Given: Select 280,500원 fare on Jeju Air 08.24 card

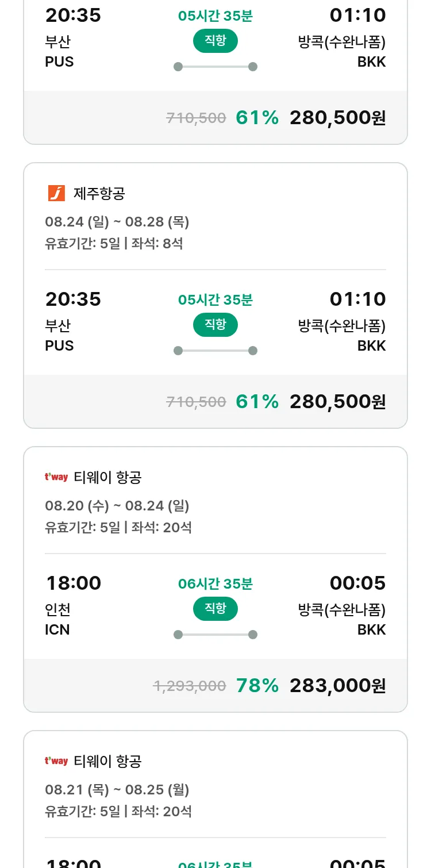Looking at the screenshot, I should coord(337,401).
